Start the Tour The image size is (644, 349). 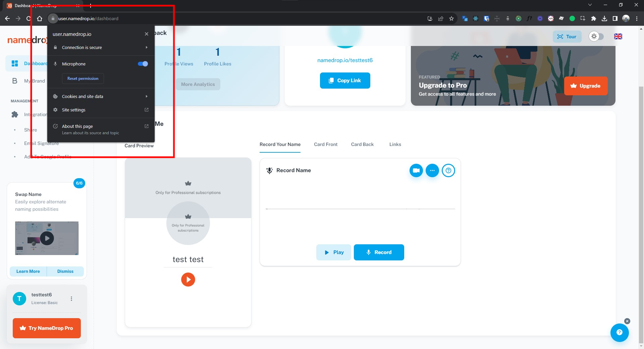pos(567,37)
